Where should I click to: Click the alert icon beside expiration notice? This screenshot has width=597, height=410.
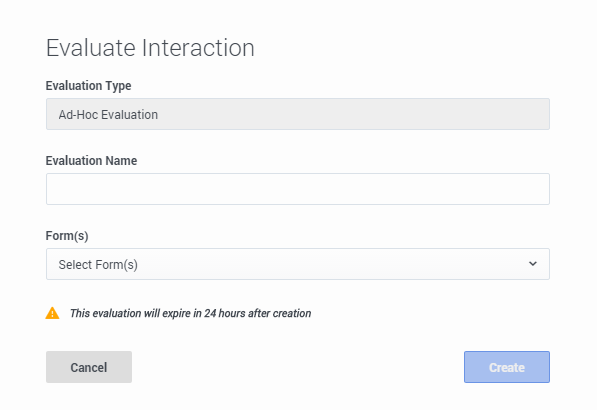[53, 313]
